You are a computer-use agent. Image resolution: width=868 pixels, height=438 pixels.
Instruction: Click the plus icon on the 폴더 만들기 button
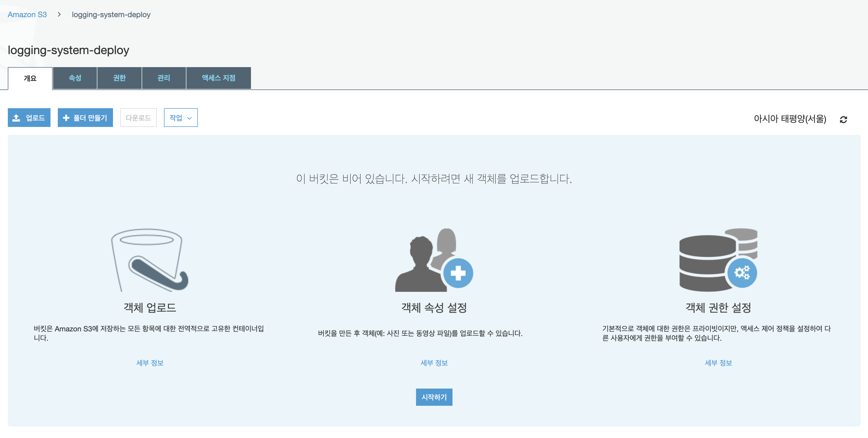(x=66, y=118)
